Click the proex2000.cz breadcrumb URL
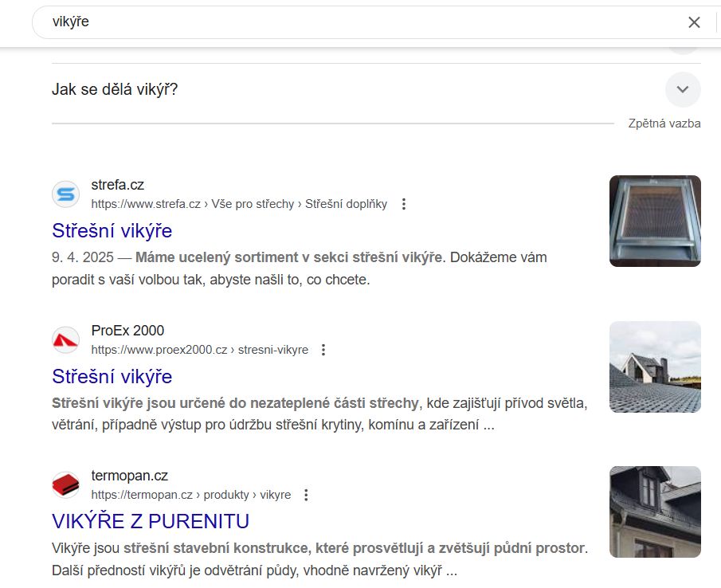The width and height of the screenshot is (721, 588). pyautogui.click(x=199, y=350)
